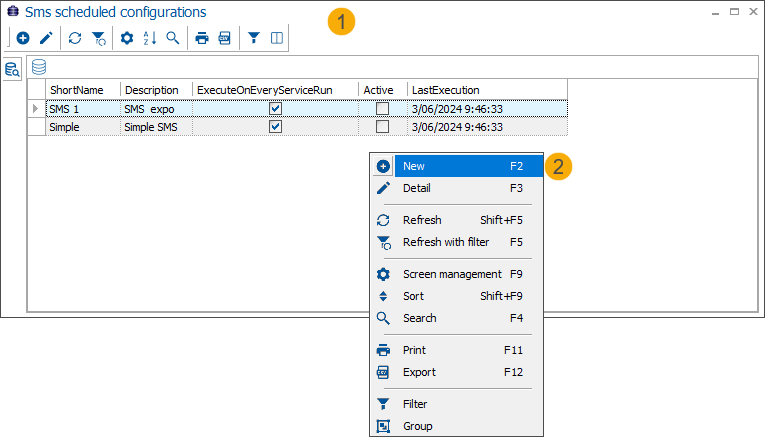Click the Search magnifier toolbar icon
765x437 pixels.
coord(173,38)
